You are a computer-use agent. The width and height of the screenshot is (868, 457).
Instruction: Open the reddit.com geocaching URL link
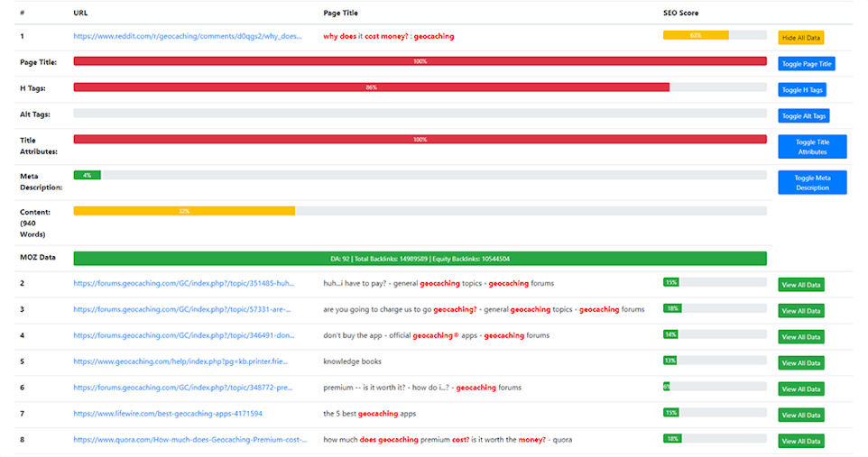(x=188, y=37)
